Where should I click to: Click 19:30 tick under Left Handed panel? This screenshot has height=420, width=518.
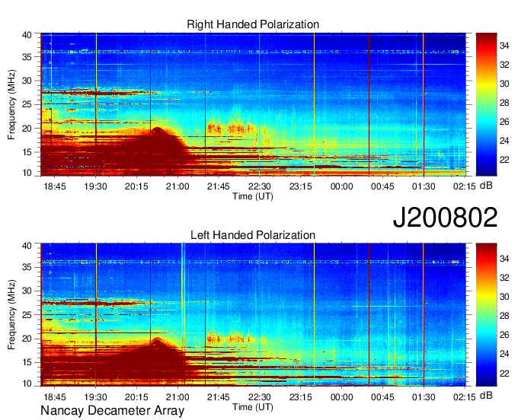(96, 397)
